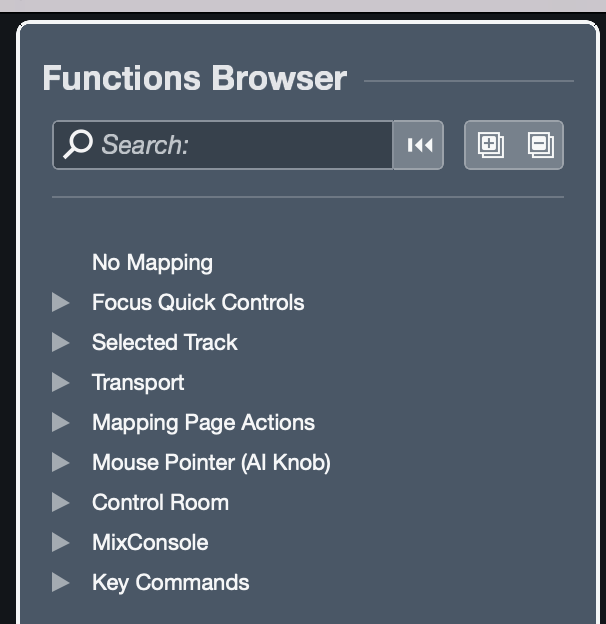Click the expand all tree icon

[490, 145]
